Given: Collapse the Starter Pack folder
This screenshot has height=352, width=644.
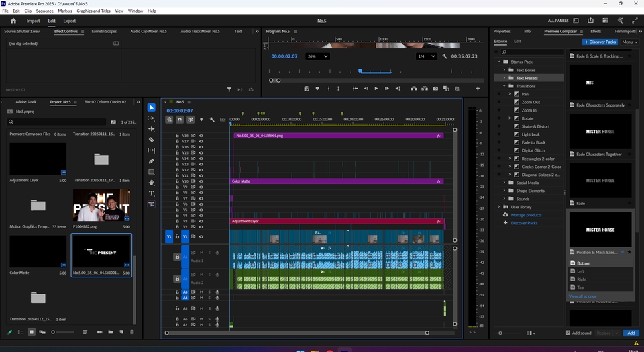Looking at the screenshot, I should point(499,62).
